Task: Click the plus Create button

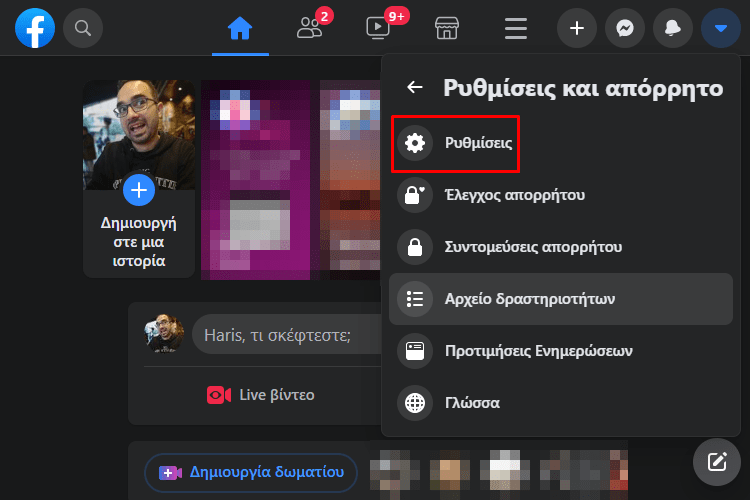Action: 577,28
